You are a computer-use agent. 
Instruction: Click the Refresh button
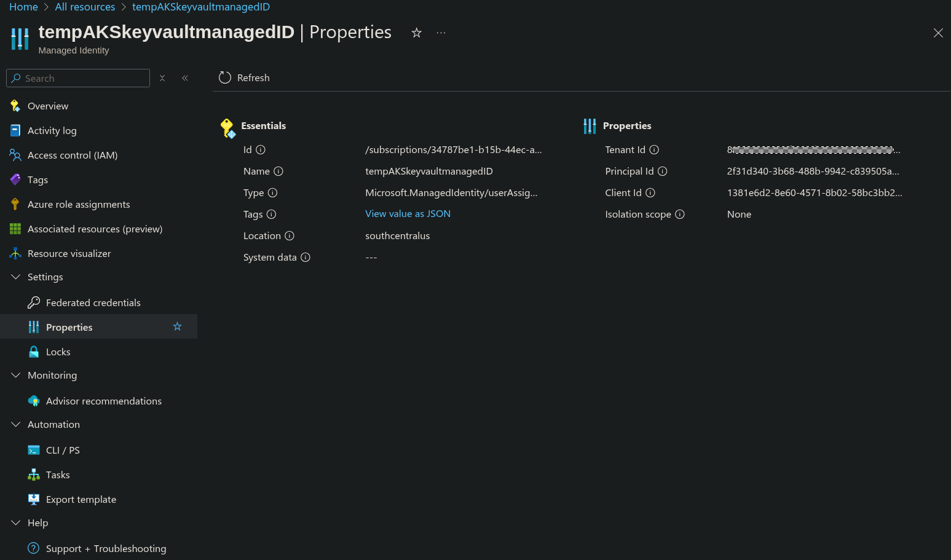coord(245,77)
